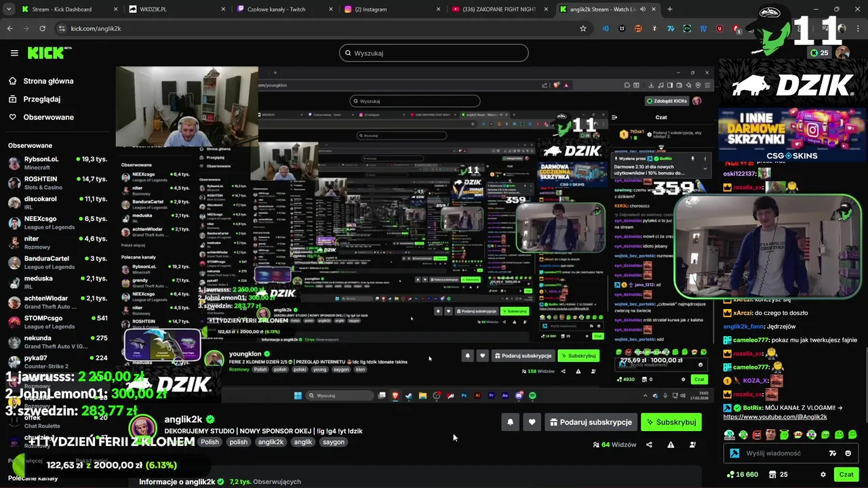Open chat settings with the gear icon

[x=823, y=474]
